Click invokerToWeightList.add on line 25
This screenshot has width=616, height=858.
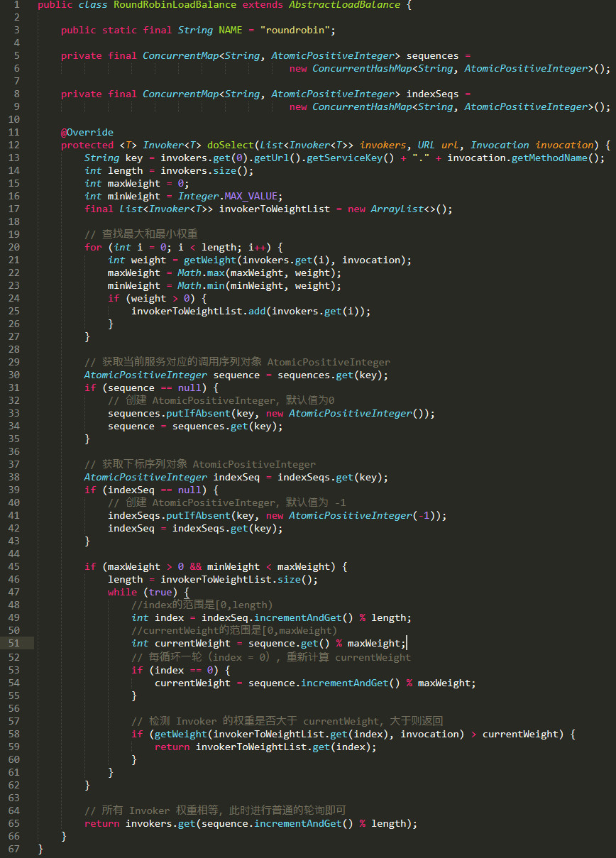199,312
